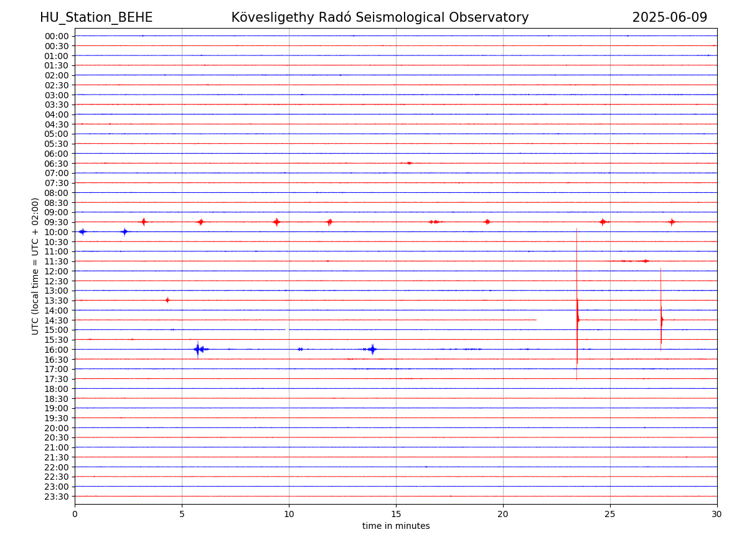Screen dimensions: 747x560
Task: Select the shorter red spike near minute 27
Action: (661, 309)
